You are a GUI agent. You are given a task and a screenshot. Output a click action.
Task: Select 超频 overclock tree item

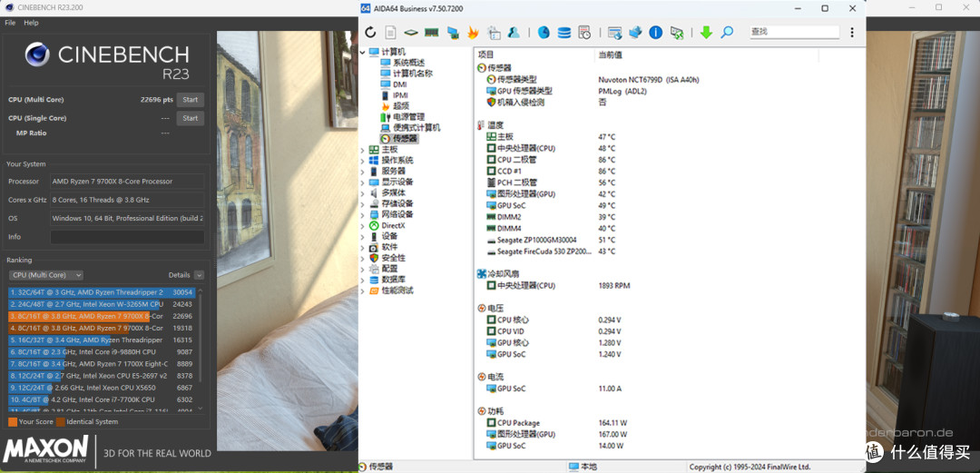pyautogui.click(x=401, y=105)
